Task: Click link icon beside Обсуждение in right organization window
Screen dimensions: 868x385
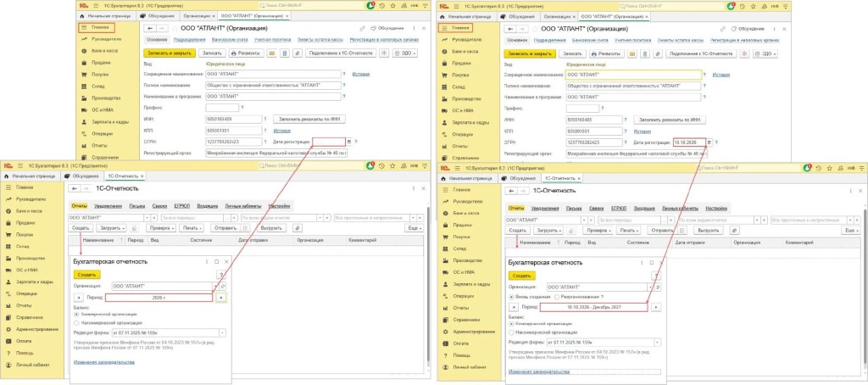Action: coord(724,28)
